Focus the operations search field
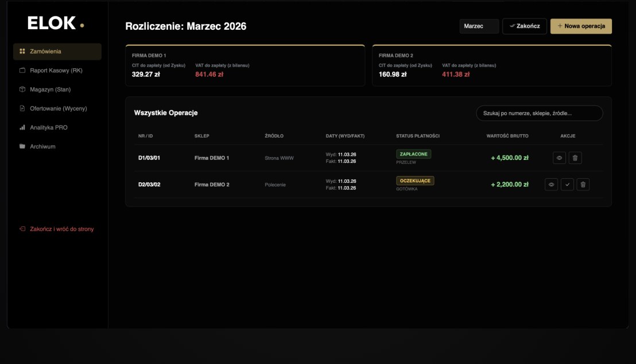This screenshot has width=636, height=364. (x=540, y=113)
